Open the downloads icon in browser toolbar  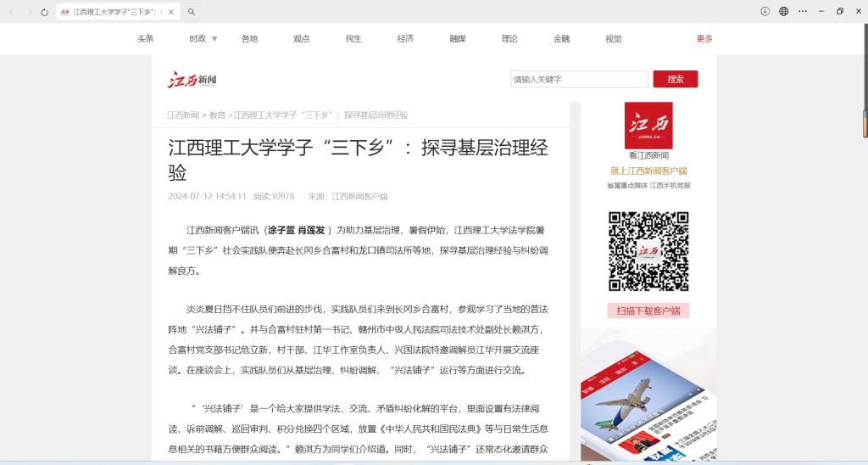click(x=765, y=11)
